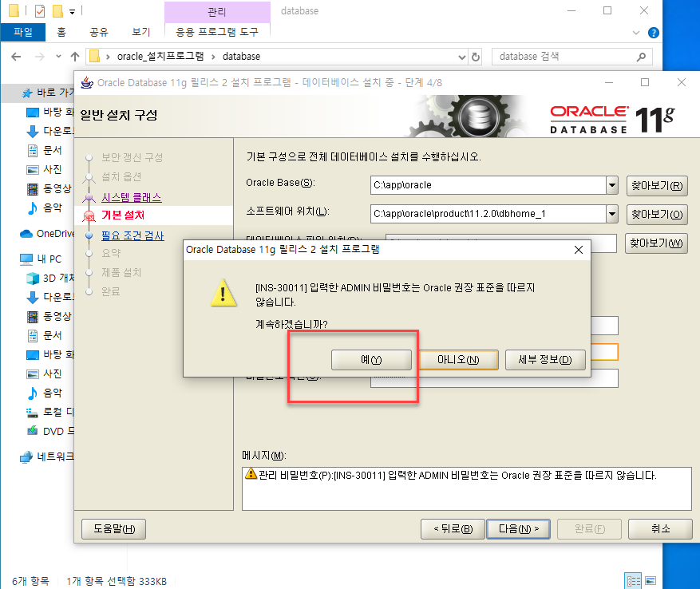This screenshot has width=700, height=589.
Task: Open 세부 정보 details button in dialog
Action: 545,359
